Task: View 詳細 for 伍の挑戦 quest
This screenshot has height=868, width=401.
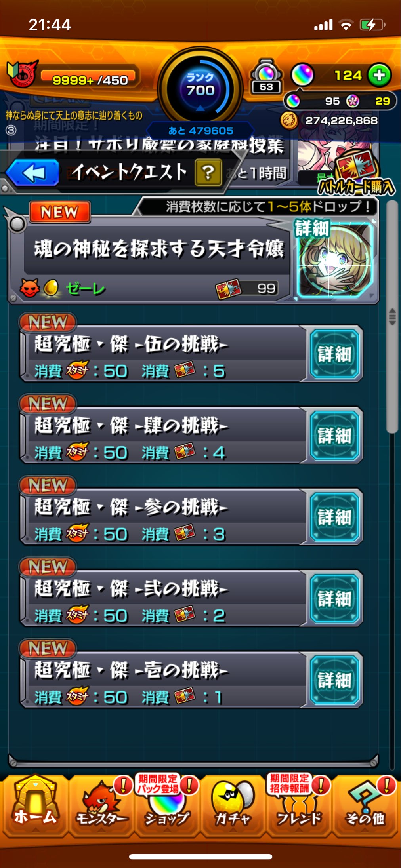Action: click(335, 354)
